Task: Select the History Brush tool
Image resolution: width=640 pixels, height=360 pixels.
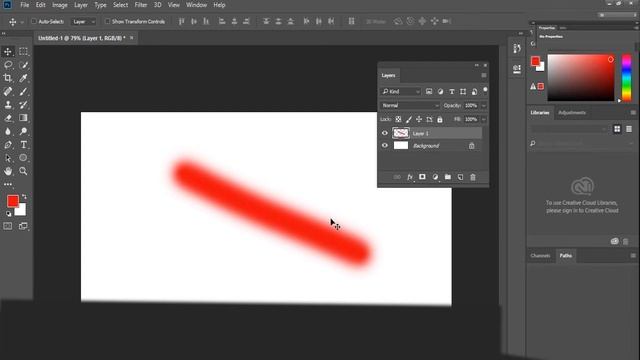Action: click(23, 104)
